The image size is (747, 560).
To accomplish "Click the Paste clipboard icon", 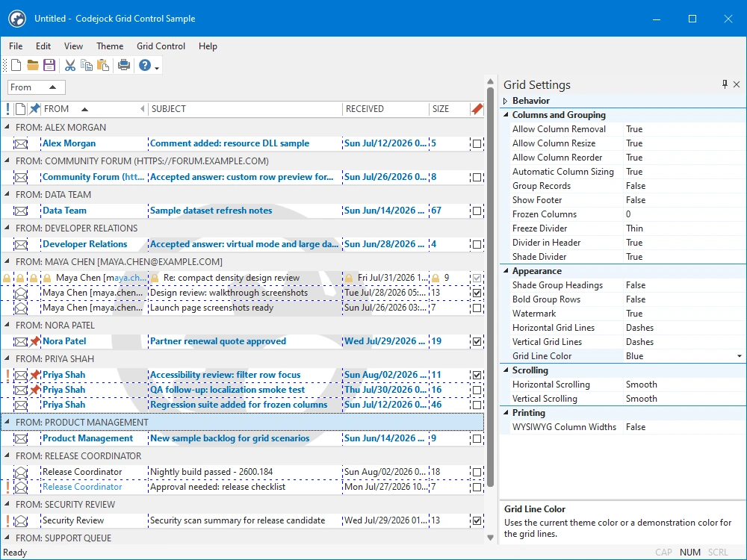I will click(102, 65).
